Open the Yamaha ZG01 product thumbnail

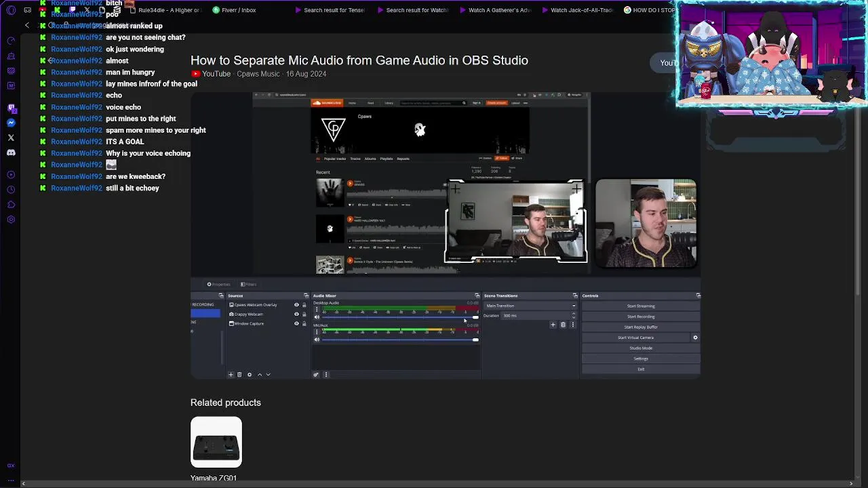(216, 443)
